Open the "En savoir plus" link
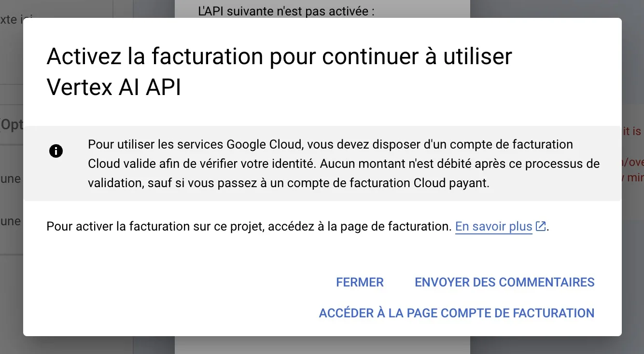The image size is (644, 354). point(493,227)
